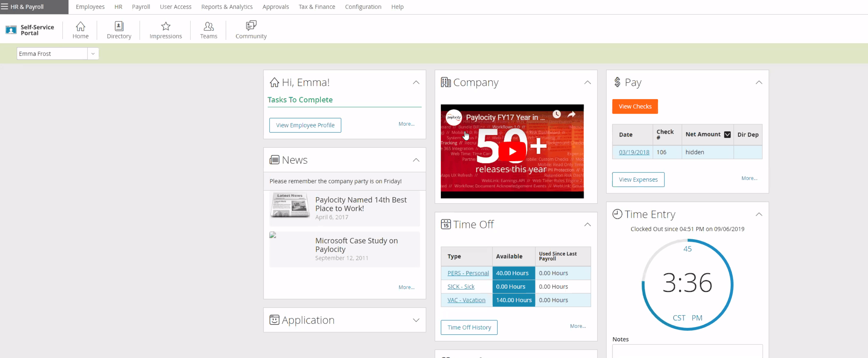Open Microsoft Case Study on Paylocity article
The image size is (868, 358).
356,245
